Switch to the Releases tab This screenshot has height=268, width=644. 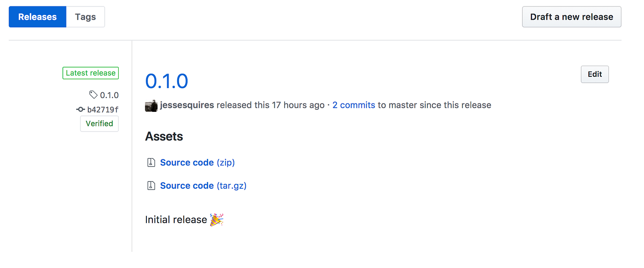(x=37, y=17)
